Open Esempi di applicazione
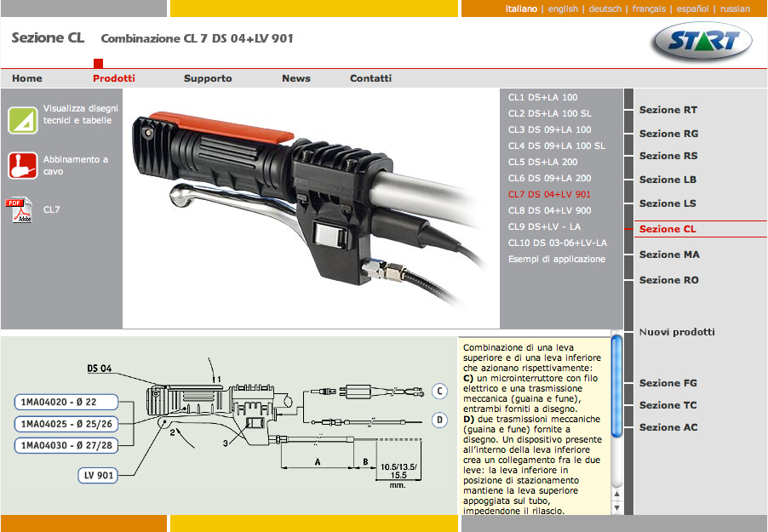The image size is (768, 532). coord(556,259)
